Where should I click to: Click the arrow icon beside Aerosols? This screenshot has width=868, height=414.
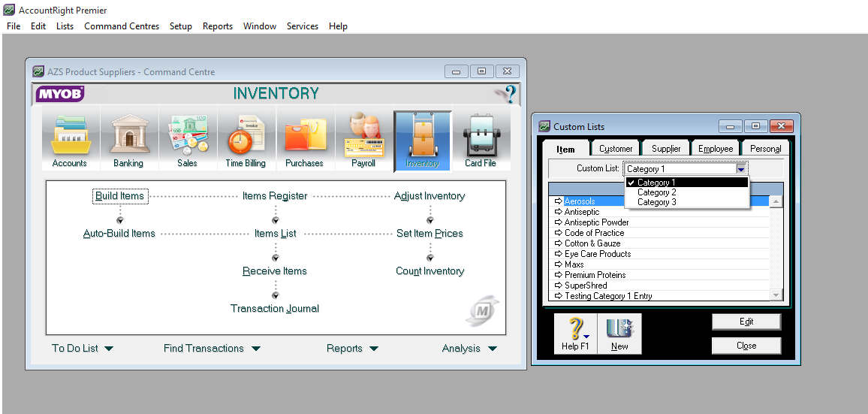(x=558, y=201)
